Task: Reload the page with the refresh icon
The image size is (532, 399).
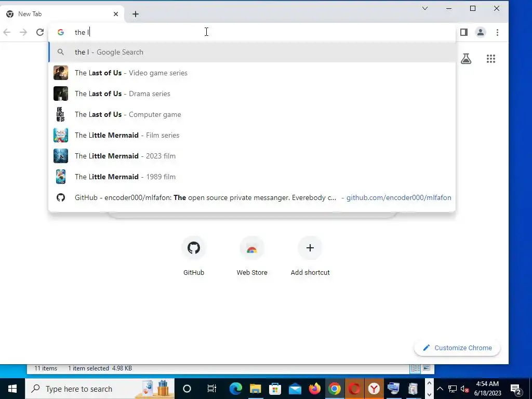Action: [x=40, y=32]
